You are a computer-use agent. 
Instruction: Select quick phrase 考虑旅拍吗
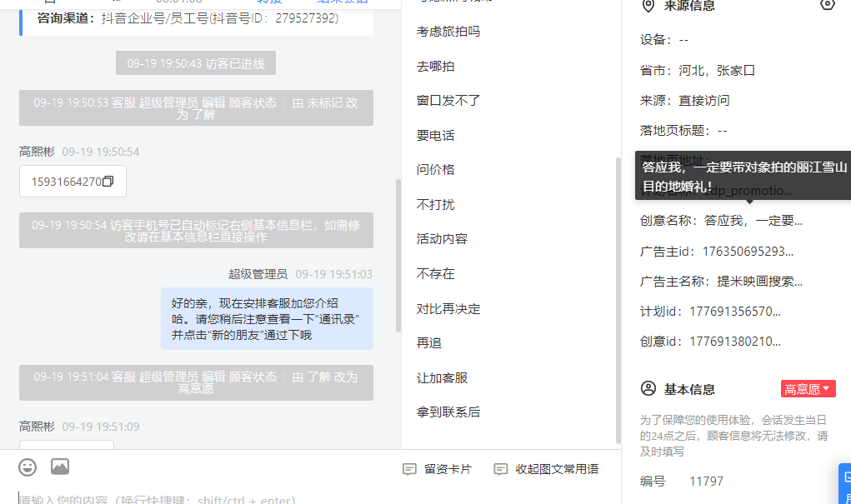448,32
